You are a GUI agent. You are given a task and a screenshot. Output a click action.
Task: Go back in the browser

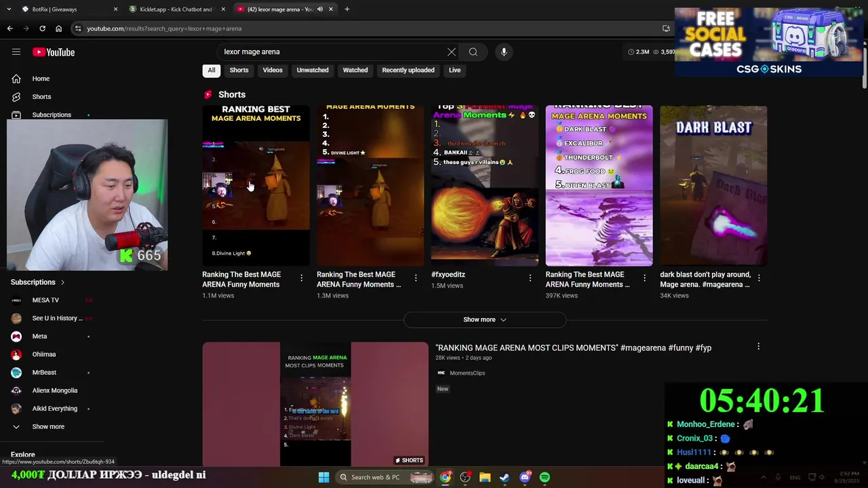[9, 28]
